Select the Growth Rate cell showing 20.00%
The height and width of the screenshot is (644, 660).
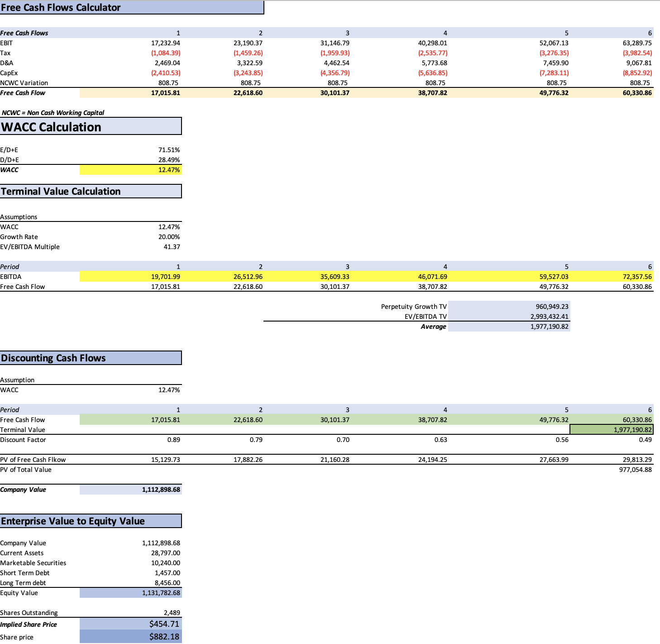(x=168, y=236)
